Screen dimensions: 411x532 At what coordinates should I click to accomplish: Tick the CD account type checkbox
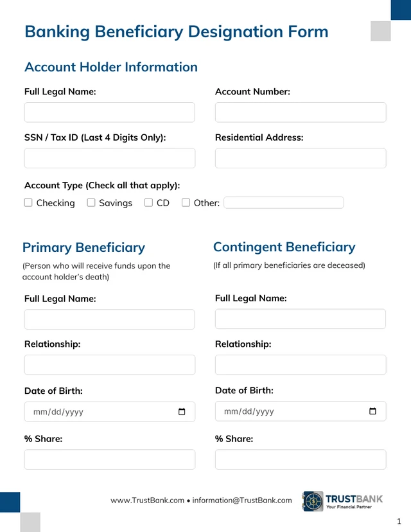tap(148, 203)
